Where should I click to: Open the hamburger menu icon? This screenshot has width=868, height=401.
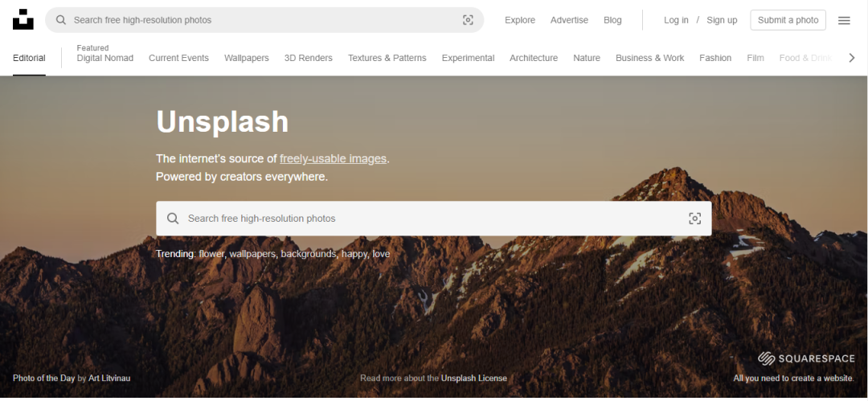pyautogui.click(x=844, y=20)
